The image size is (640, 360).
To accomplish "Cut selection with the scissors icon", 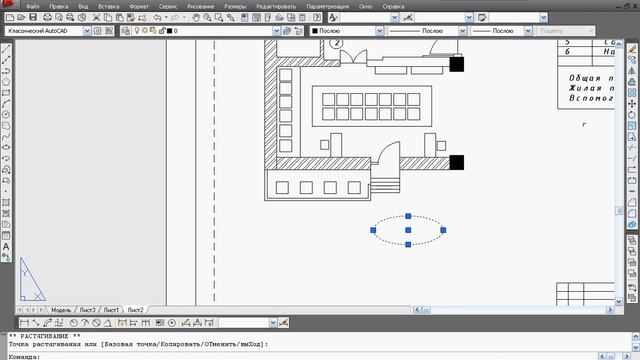I will click(96, 18).
